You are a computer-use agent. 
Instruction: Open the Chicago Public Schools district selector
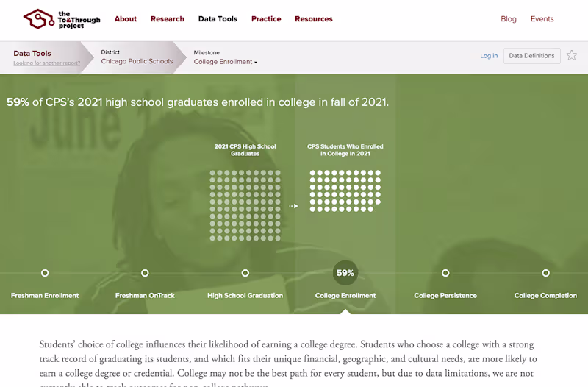point(137,62)
